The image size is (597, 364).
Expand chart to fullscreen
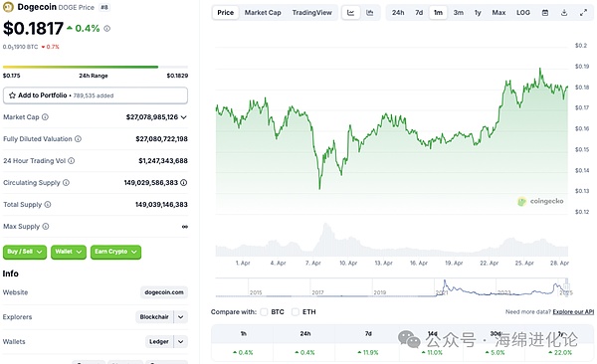pos(583,13)
